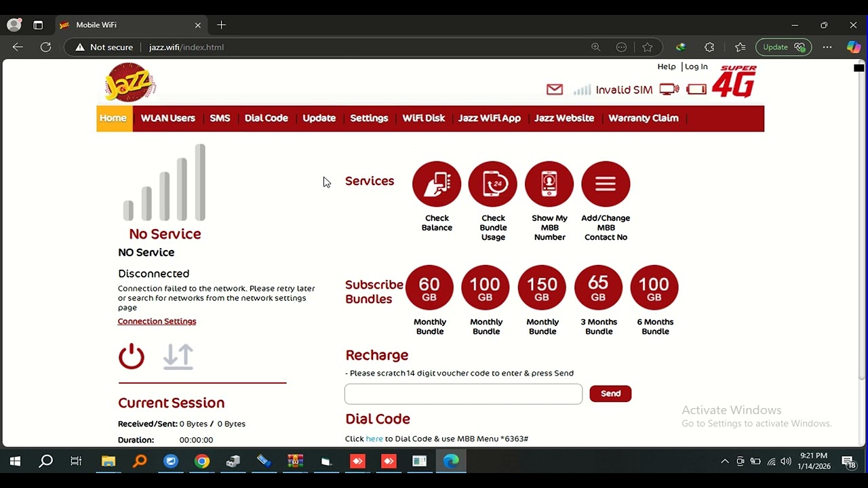Subscribe to the 150 GB Monthly Bundle
Screen dimensions: 868x488
(542, 289)
